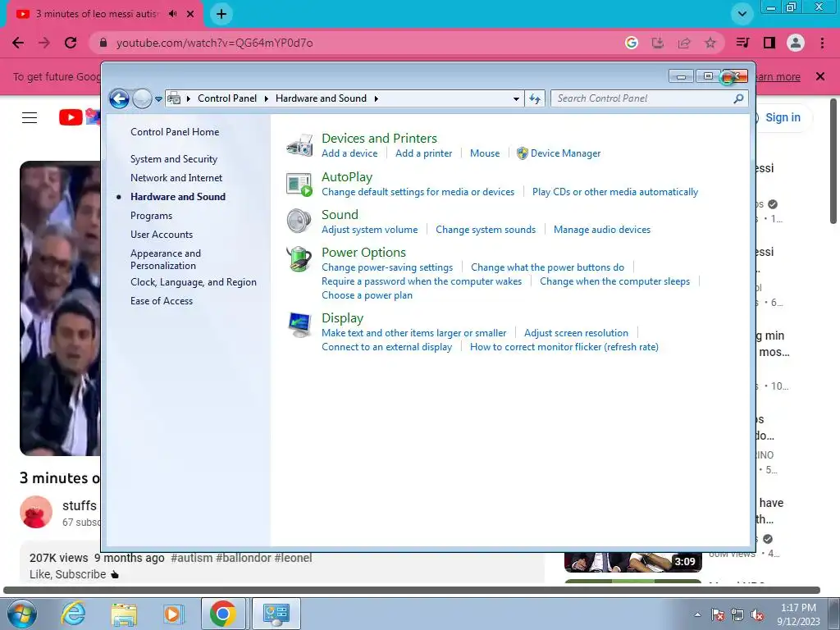Click Adjust screen resolution link
Viewport: 840px width, 630px height.
coord(576,333)
